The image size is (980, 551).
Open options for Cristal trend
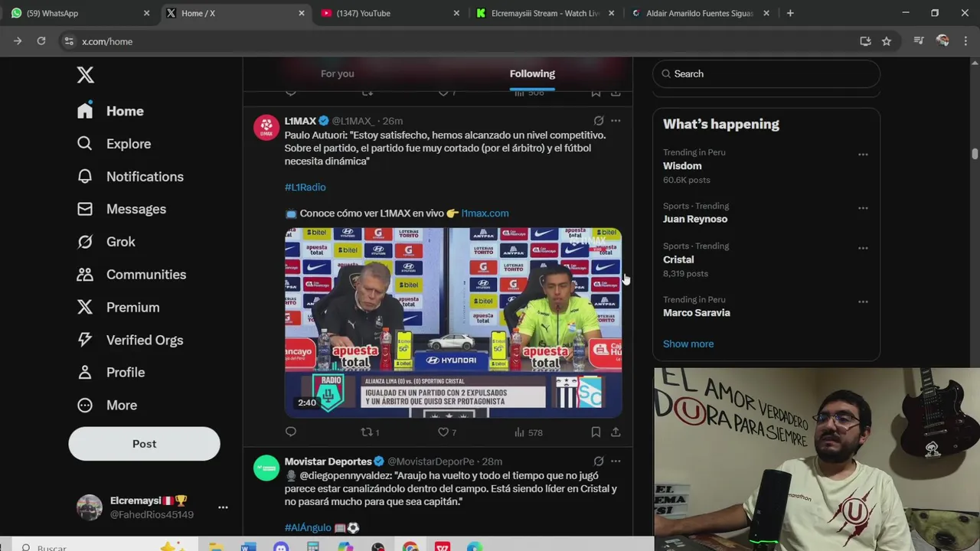pos(863,248)
